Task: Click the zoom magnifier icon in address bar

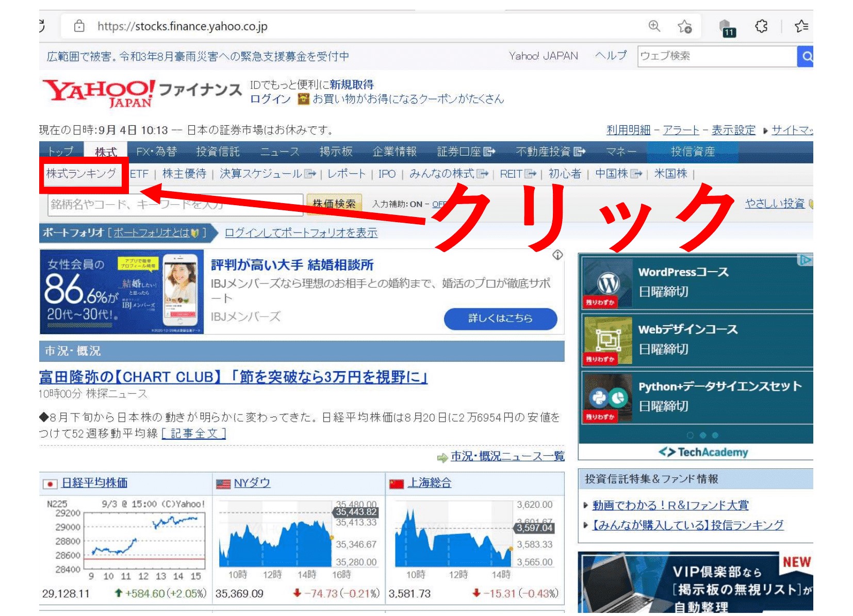Action: (x=654, y=26)
